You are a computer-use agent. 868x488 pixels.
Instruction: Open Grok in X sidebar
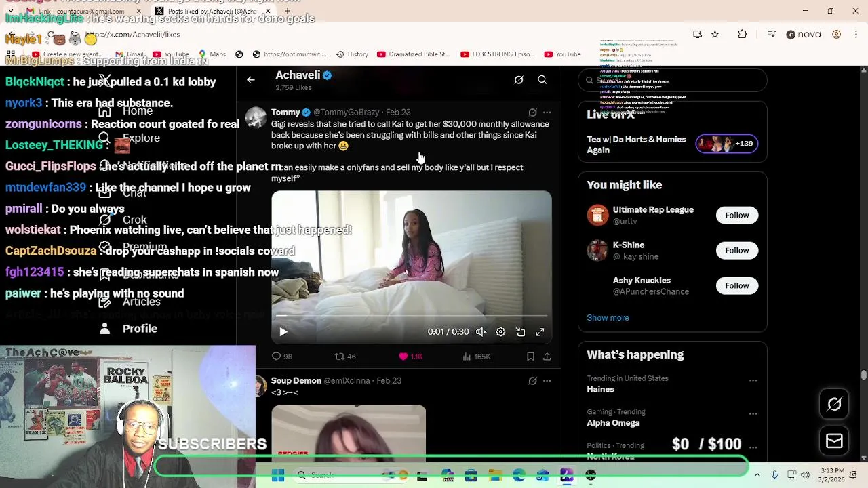(123, 220)
